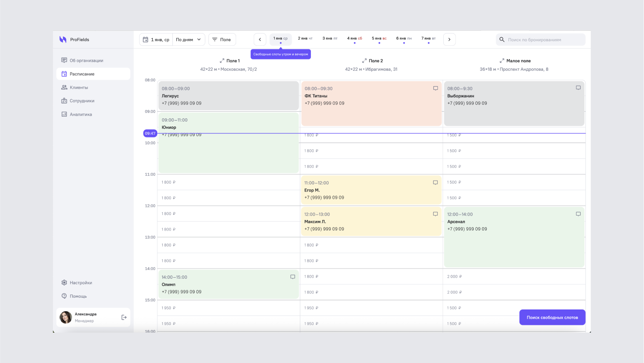Click the ProFields logo icon

click(63, 39)
